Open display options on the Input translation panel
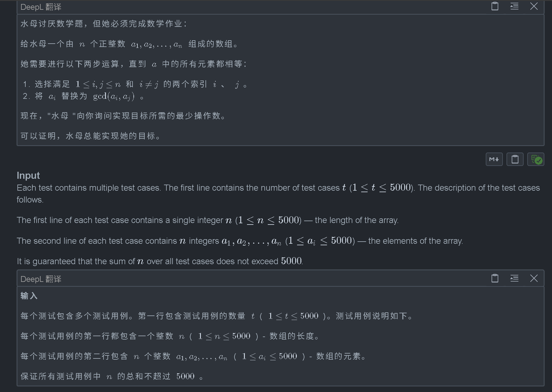 (x=514, y=278)
